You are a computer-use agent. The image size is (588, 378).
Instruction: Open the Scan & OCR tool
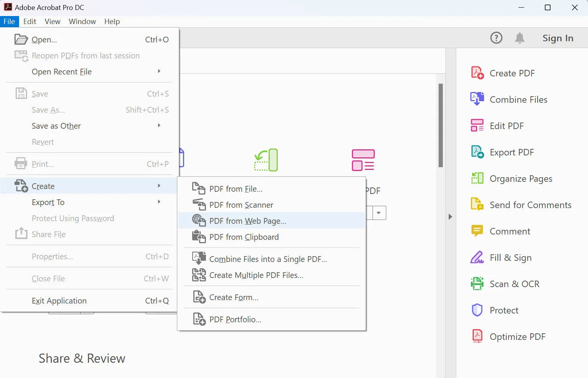coord(514,284)
